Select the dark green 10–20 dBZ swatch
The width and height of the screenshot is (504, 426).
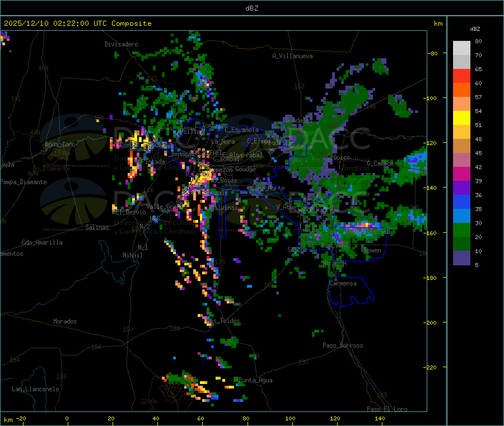(461, 244)
